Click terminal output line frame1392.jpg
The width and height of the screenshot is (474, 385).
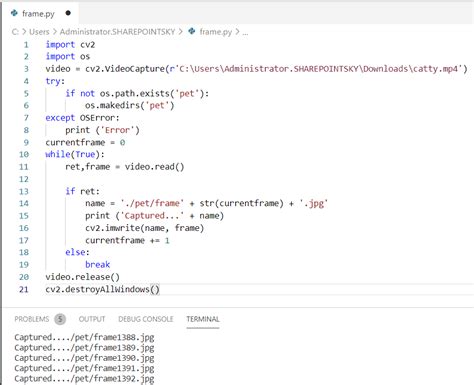click(x=84, y=379)
